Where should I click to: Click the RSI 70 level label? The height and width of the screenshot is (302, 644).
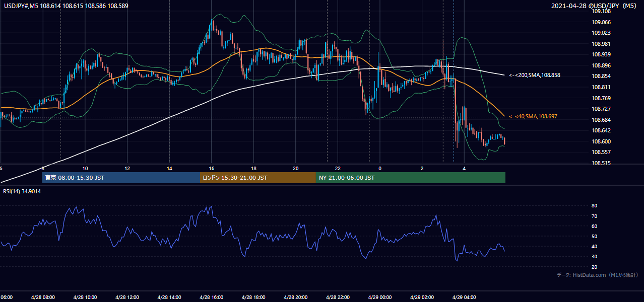[x=595, y=216]
